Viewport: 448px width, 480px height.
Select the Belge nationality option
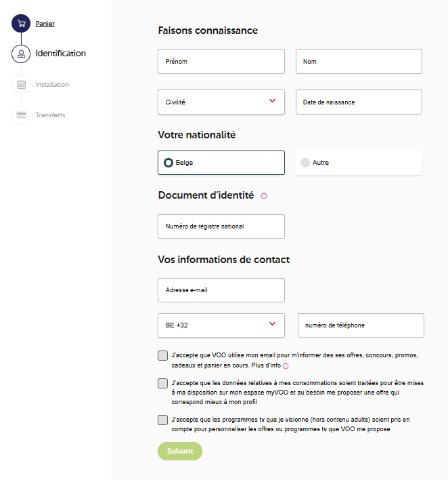(221, 163)
